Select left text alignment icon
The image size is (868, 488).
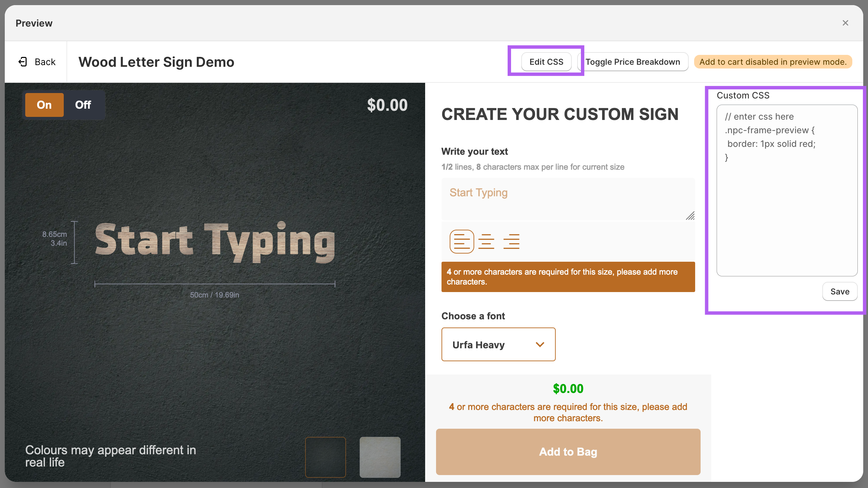tap(462, 242)
